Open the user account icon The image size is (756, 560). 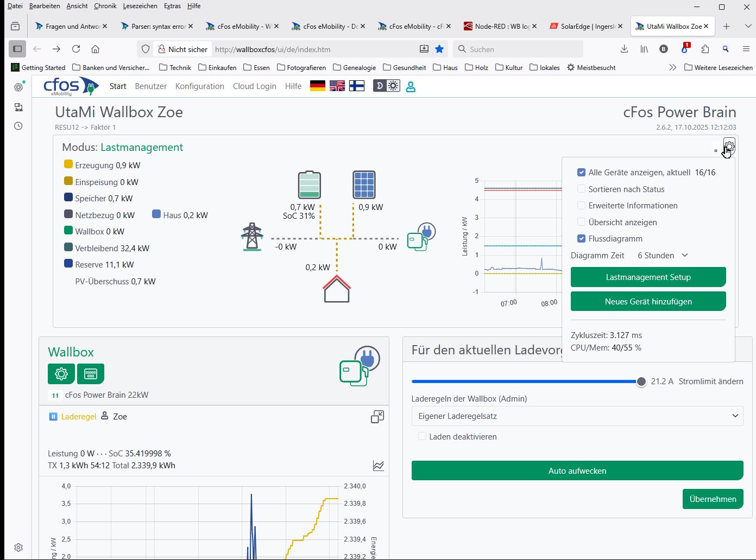411,86
